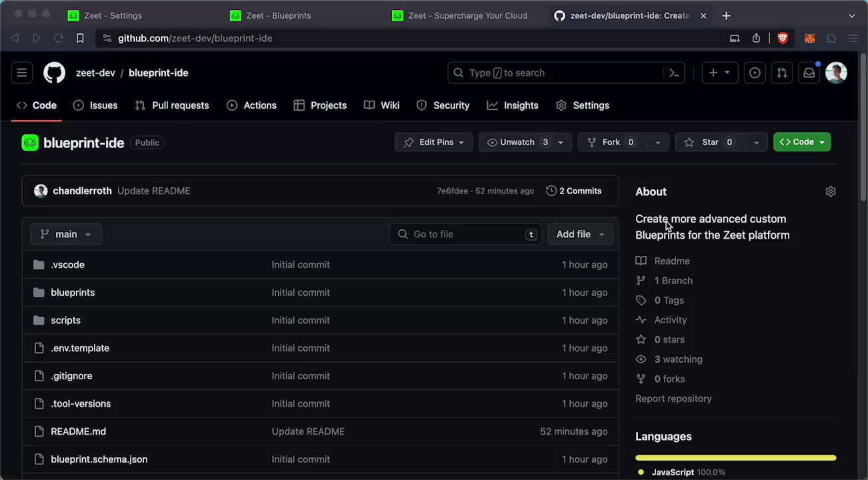Open the Projects tab
The width and height of the screenshot is (868, 480).
320,105
